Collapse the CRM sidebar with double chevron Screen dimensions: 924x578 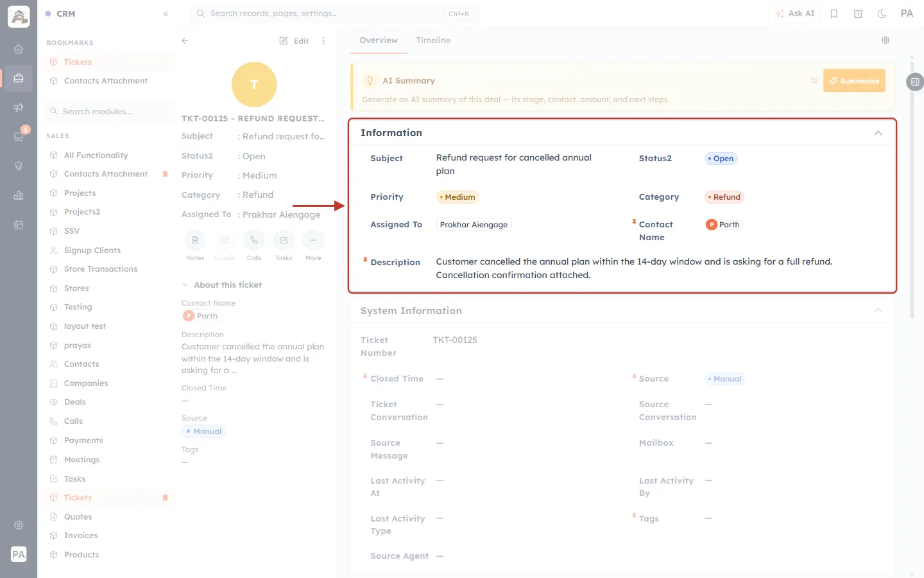point(166,13)
